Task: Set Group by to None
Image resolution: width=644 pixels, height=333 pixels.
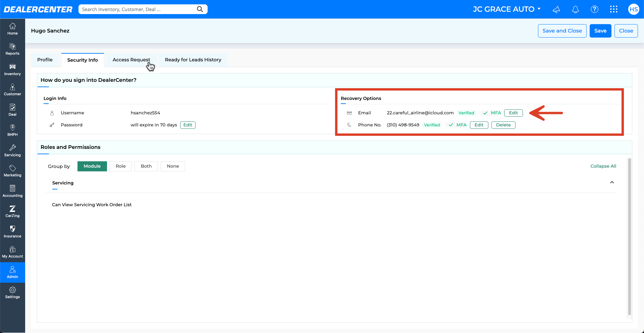Action: [x=173, y=166]
